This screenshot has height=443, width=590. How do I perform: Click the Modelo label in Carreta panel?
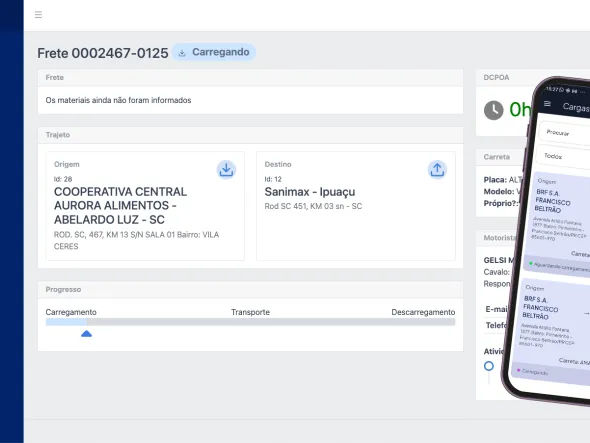499,192
